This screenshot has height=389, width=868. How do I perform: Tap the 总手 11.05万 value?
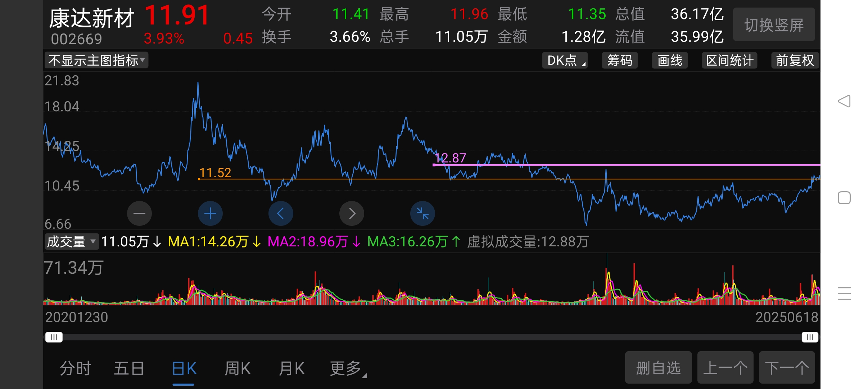click(x=462, y=37)
